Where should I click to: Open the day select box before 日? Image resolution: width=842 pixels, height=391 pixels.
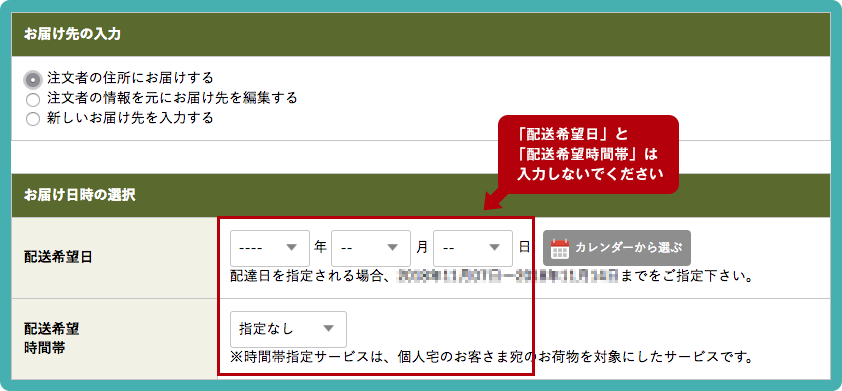(473, 248)
